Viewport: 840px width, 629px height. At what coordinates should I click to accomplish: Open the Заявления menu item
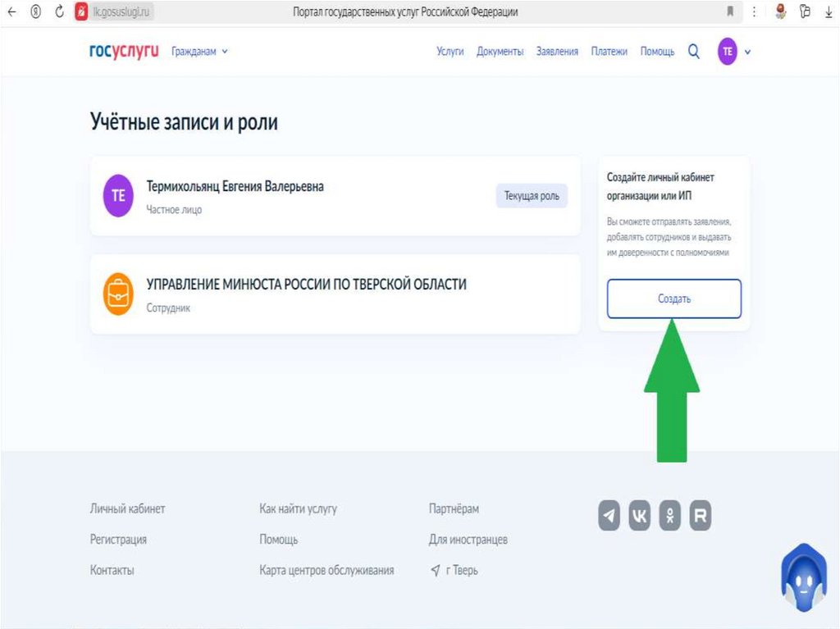coord(557,52)
